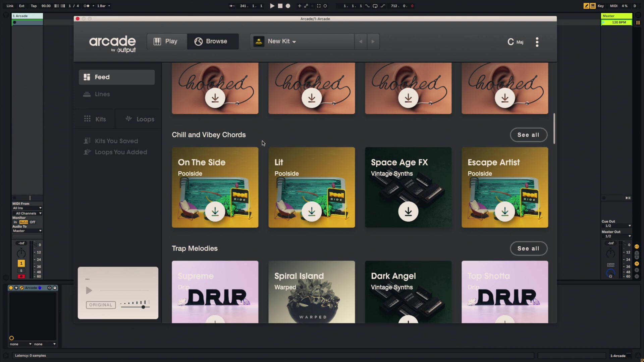
Task: Open the Master Out dropdown
Action: [x=616, y=236]
